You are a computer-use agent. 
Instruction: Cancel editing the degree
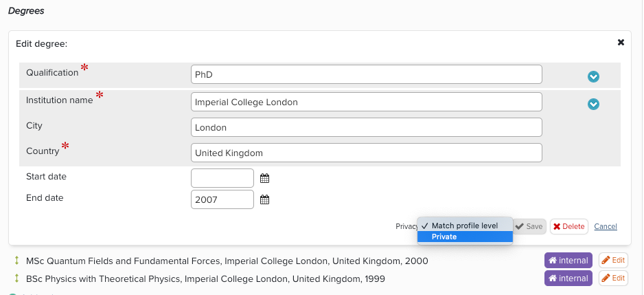click(x=606, y=226)
